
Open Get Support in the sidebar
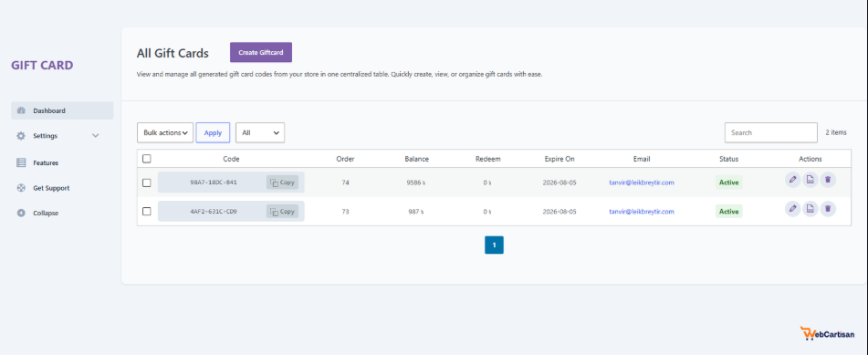pos(62,188)
